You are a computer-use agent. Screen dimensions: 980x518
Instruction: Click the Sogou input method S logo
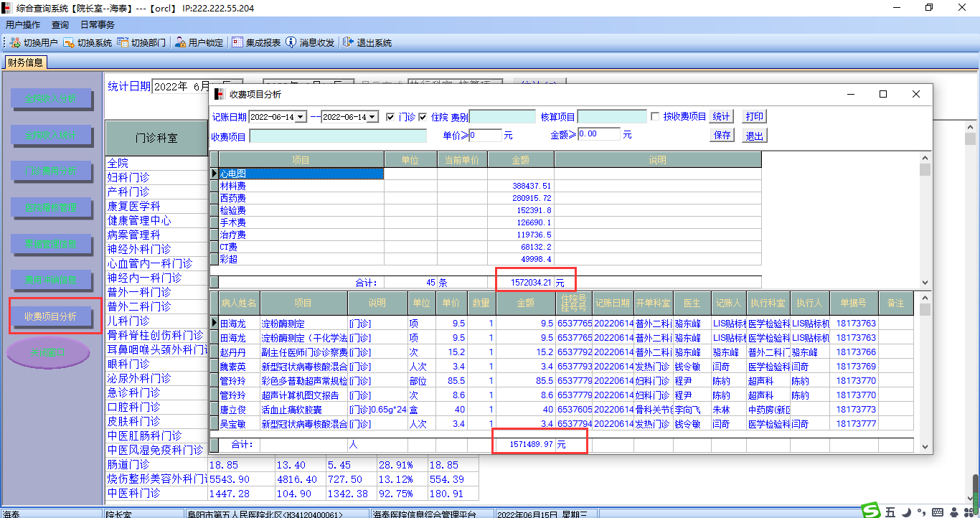871,511
